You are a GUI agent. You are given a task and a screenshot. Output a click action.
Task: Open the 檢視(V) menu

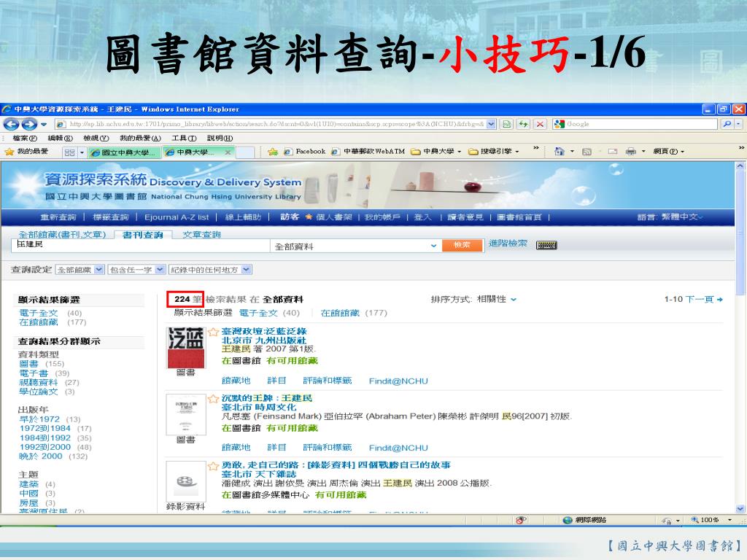(96, 138)
